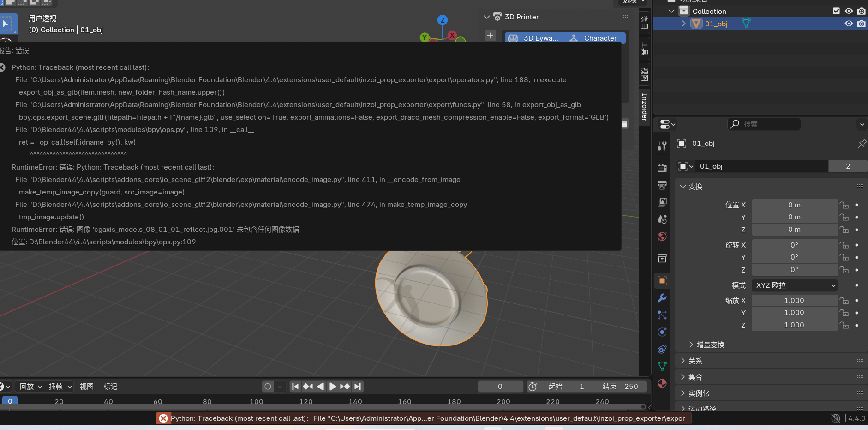Hide 01_obj in viewport with eye icon
The image size is (868, 430).
[849, 24]
